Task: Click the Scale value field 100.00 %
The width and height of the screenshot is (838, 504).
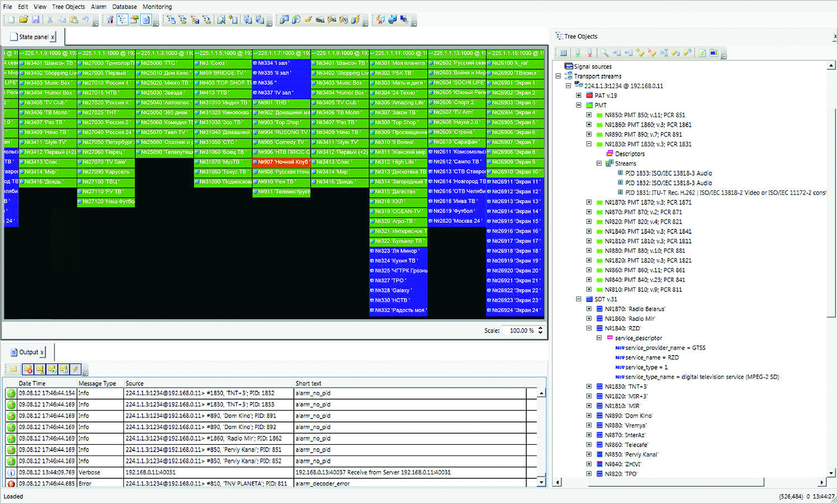Action: click(520, 330)
